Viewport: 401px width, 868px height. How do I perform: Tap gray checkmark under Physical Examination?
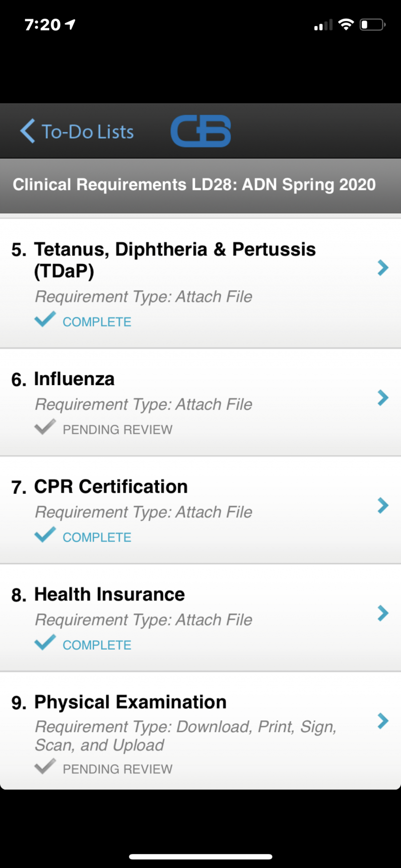point(45,766)
